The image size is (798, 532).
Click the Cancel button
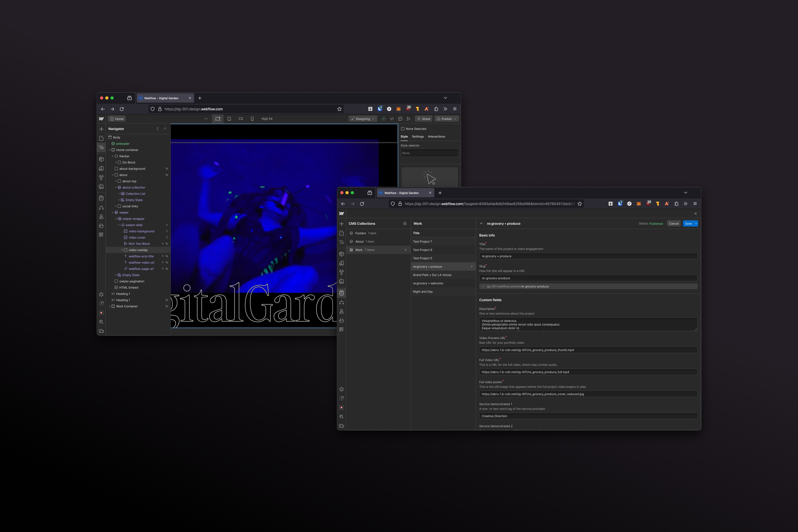pyautogui.click(x=674, y=224)
